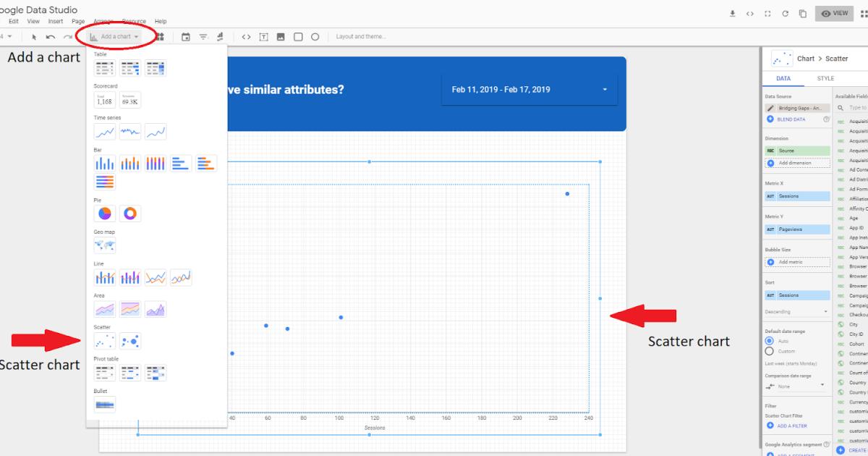868x456 pixels.
Task: Switch to the DATA tab
Action: point(783,79)
